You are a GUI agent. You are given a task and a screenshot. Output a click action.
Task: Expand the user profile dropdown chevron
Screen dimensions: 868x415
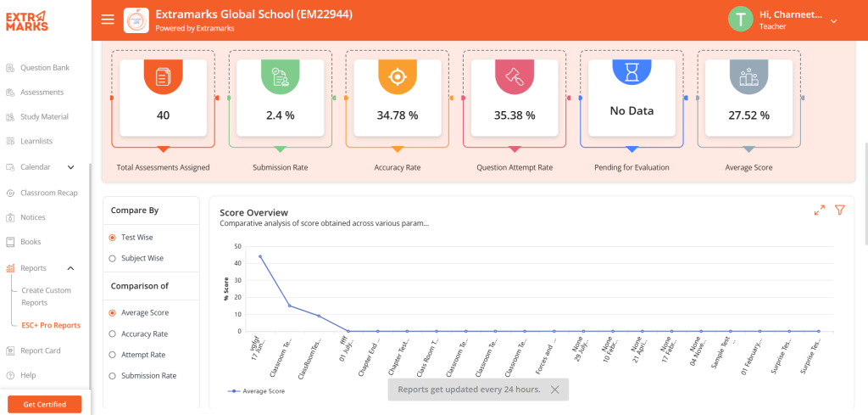(x=834, y=21)
